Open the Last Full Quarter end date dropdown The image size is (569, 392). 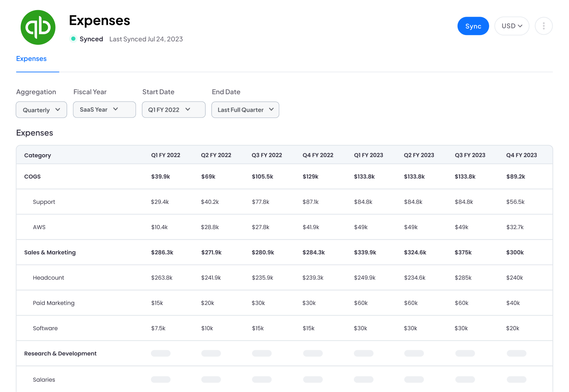coord(245,110)
